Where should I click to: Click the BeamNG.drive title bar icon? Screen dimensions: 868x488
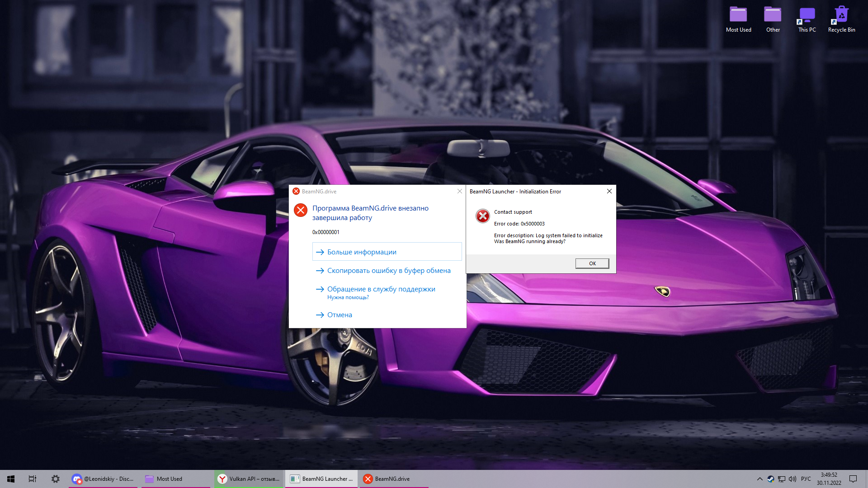point(296,192)
